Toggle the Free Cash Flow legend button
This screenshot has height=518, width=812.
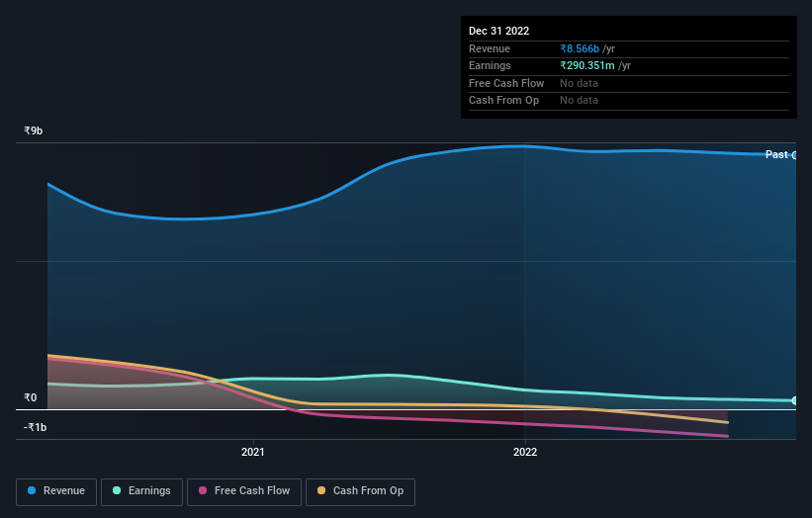click(244, 491)
